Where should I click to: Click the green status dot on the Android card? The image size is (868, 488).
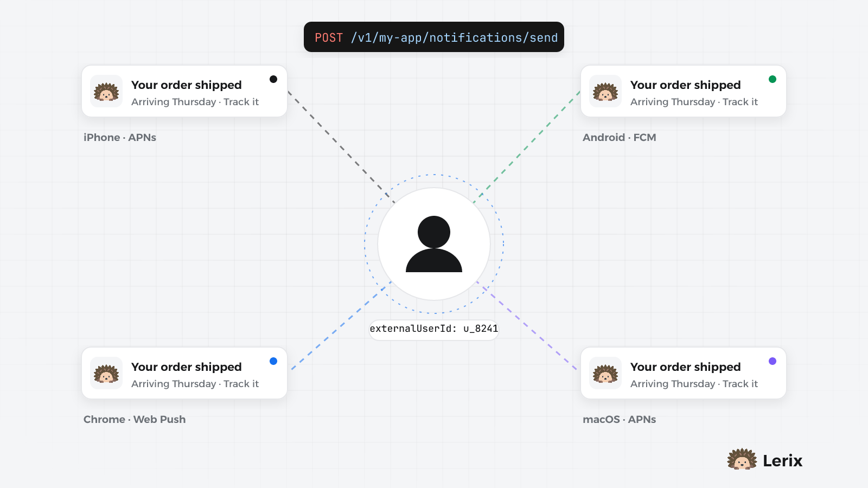click(773, 79)
